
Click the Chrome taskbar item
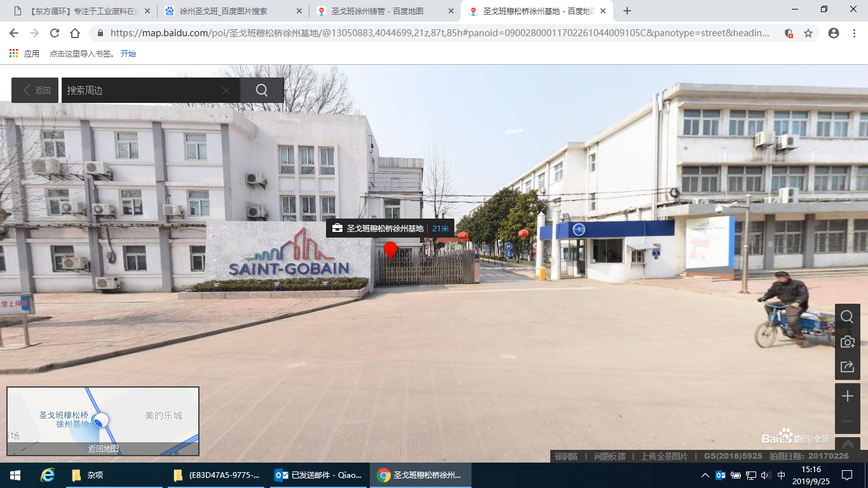tap(422, 475)
